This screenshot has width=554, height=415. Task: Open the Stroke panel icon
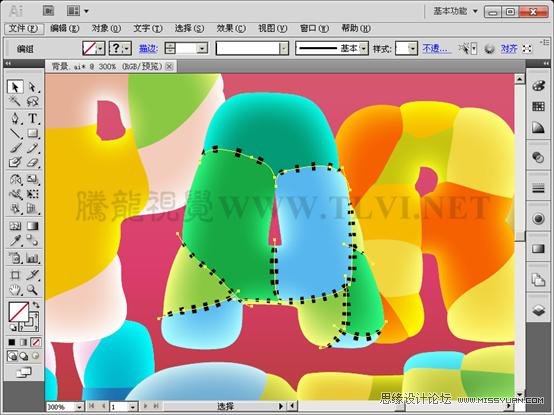tap(538, 189)
